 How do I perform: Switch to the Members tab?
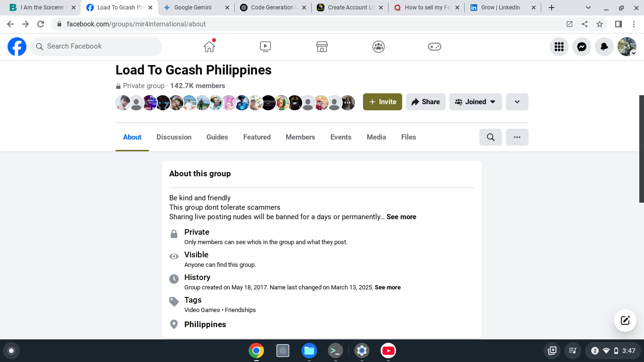300,137
